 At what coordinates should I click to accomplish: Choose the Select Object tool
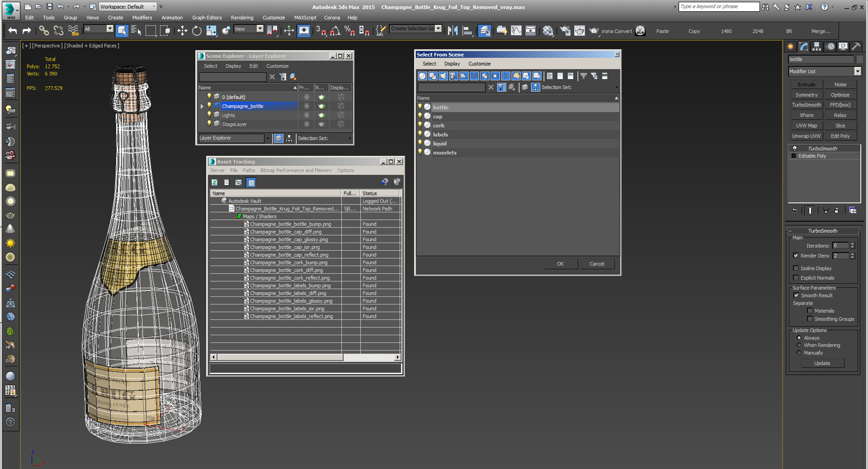pos(122,30)
